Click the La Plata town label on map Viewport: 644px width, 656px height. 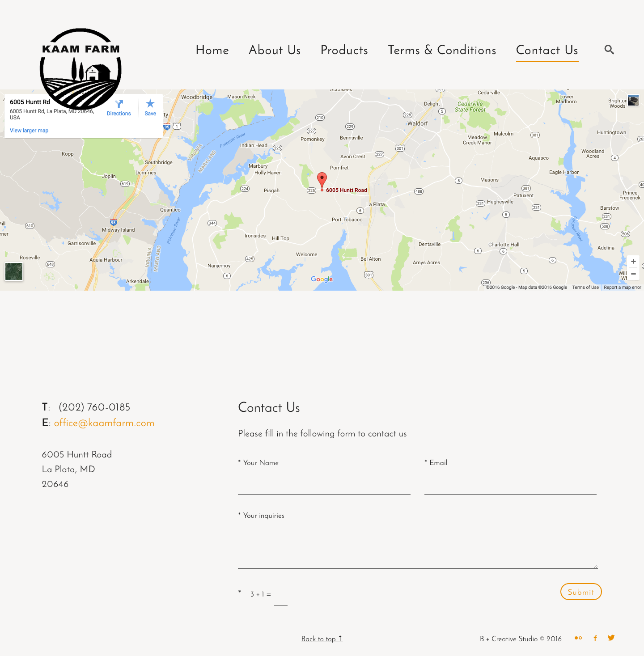pyautogui.click(x=376, y=204)
